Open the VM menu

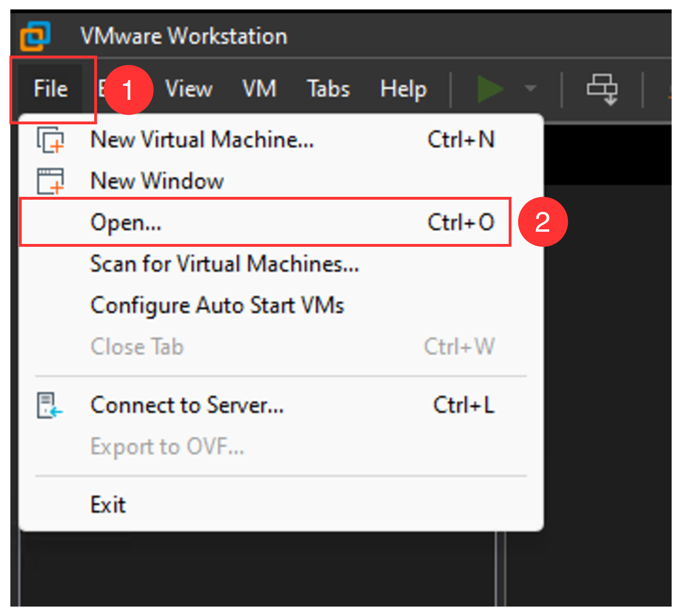[x=260, y=89]
